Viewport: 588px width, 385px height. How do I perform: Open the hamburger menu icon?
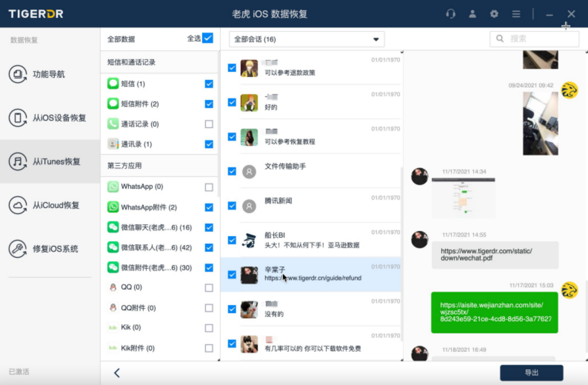click(x=516, y=14)
